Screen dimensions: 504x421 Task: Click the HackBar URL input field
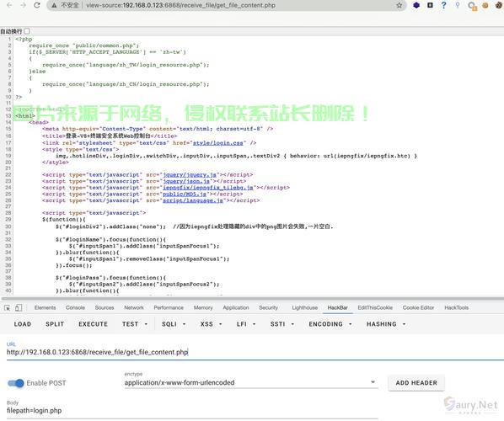[x=255, y=352]
